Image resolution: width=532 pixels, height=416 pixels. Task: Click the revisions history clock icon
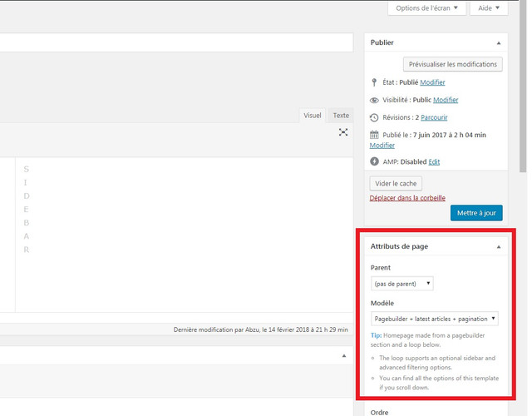click(x=374, y=117)
